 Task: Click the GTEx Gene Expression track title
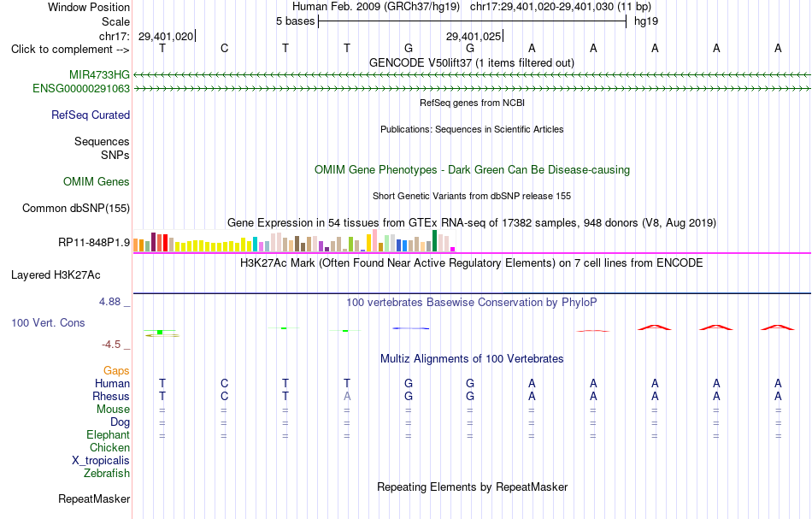[472, 222]
